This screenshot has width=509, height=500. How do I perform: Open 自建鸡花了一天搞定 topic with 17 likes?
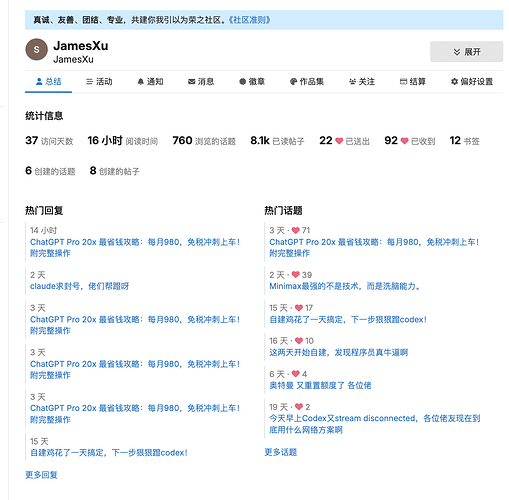(348, 319)
